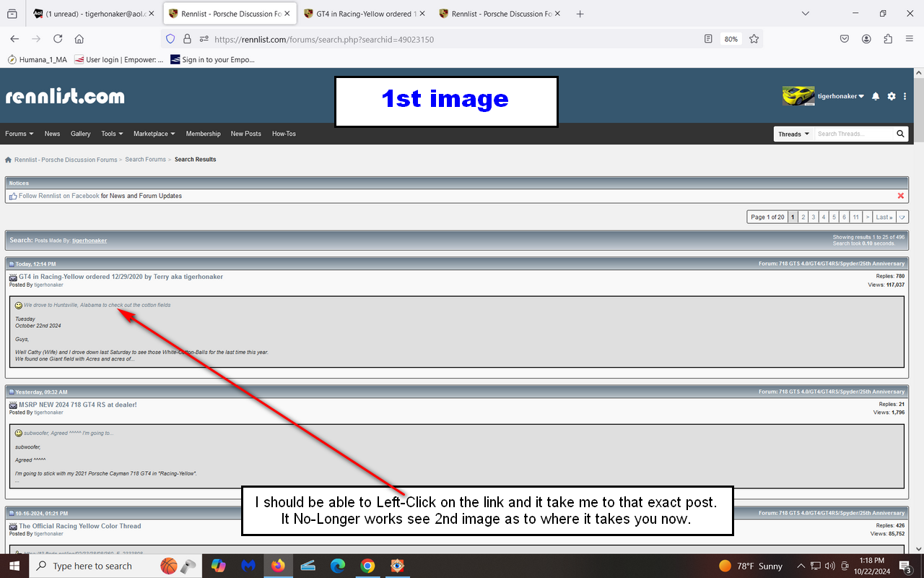Click the 80% zoom level indicator
This screenshot has height=578, width=924.
(x=731, y=39)
